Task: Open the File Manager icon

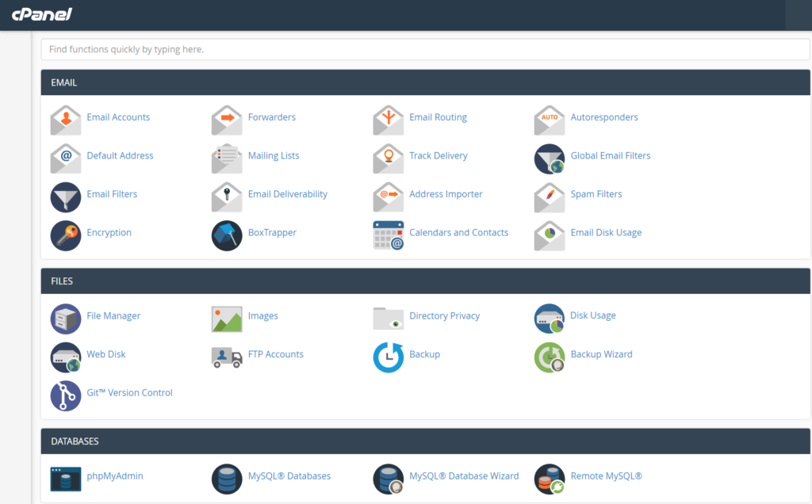Action: pyautogui.click(x=65, y=319)
